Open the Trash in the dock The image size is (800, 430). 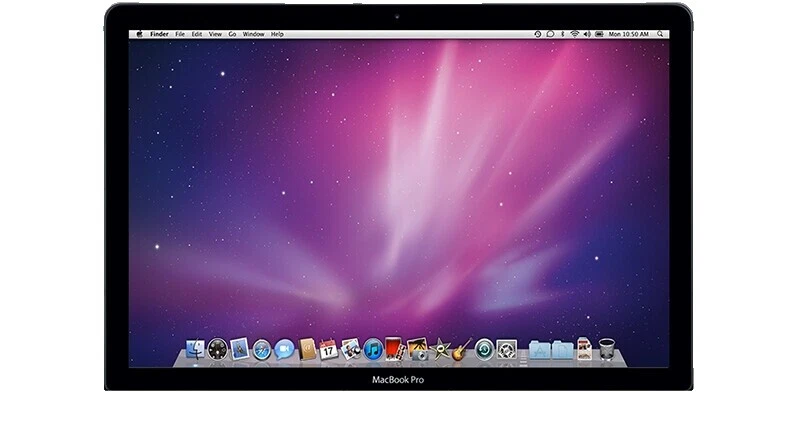(607, 349)
